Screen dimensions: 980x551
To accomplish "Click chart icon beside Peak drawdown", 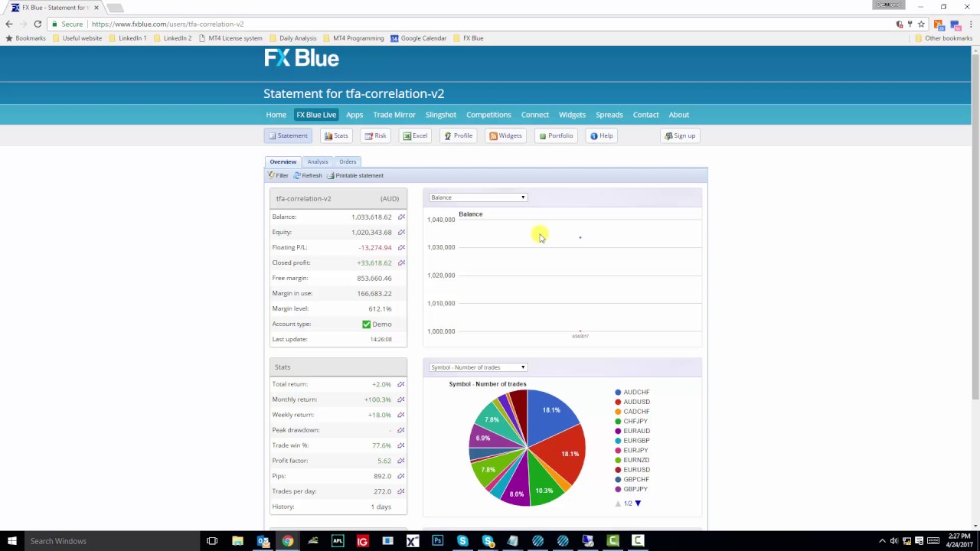I will pyautogui.click(x=400, y=430).
